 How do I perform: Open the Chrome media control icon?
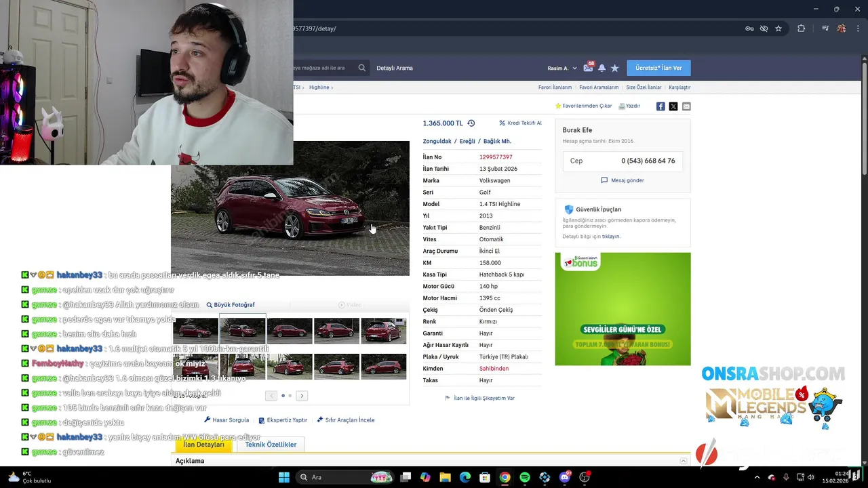pyautogui.click(x=825, y=28)
